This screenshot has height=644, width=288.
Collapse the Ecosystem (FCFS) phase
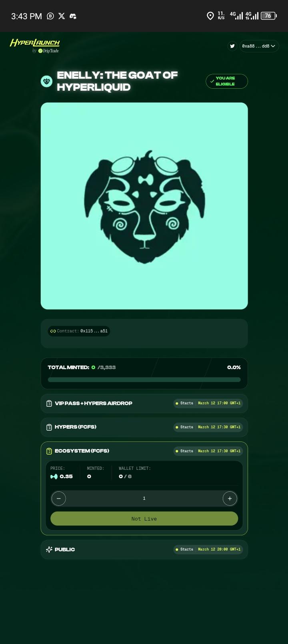point(144,451)
